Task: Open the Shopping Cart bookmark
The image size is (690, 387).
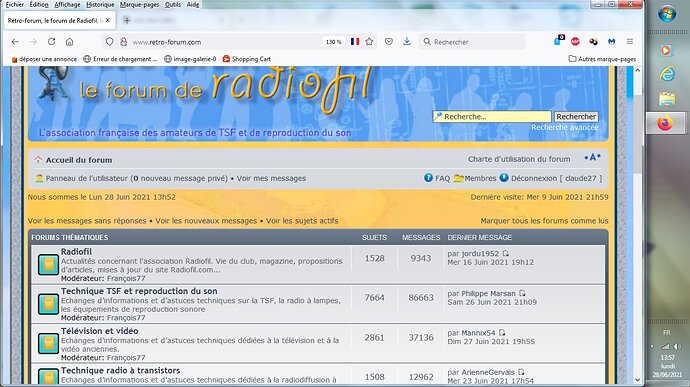Action: pyautogui.click(x=247, y=59)
